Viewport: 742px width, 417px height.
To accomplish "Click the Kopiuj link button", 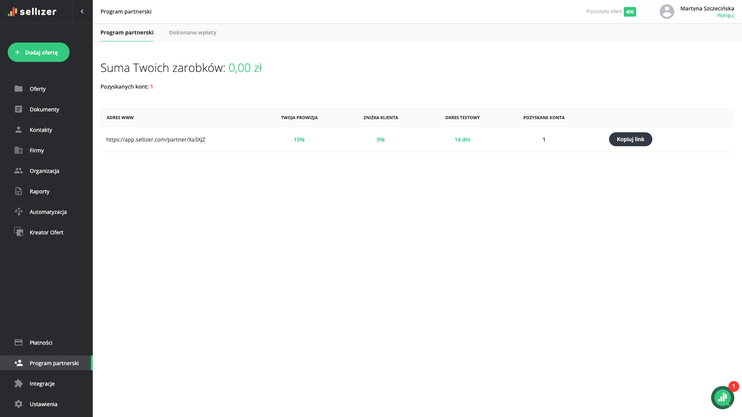I will click(630, 139).
